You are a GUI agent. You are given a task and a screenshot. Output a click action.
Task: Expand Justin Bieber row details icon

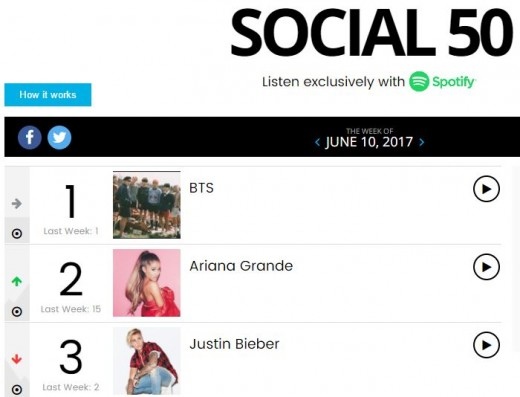tap(17, 389)
